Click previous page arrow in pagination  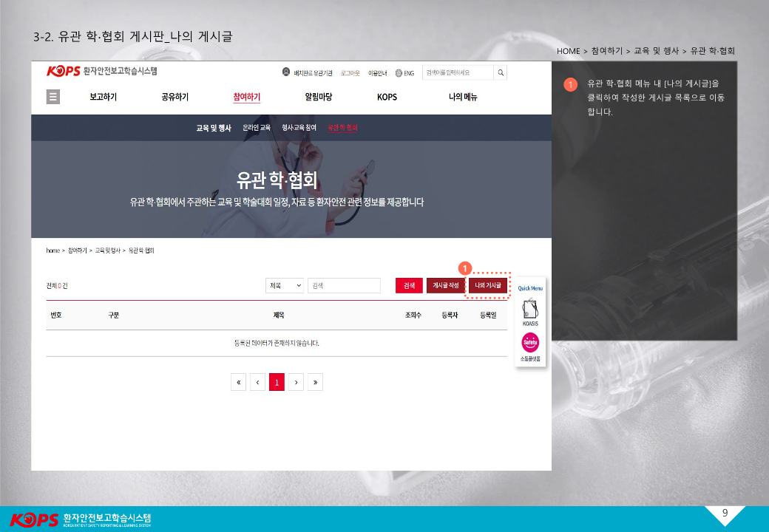tap(257, 382)
